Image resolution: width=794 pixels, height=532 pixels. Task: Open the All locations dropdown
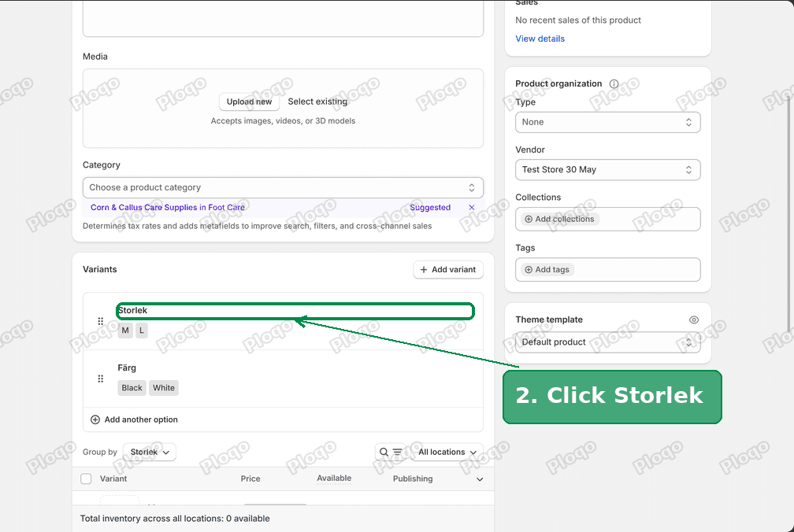447,452
